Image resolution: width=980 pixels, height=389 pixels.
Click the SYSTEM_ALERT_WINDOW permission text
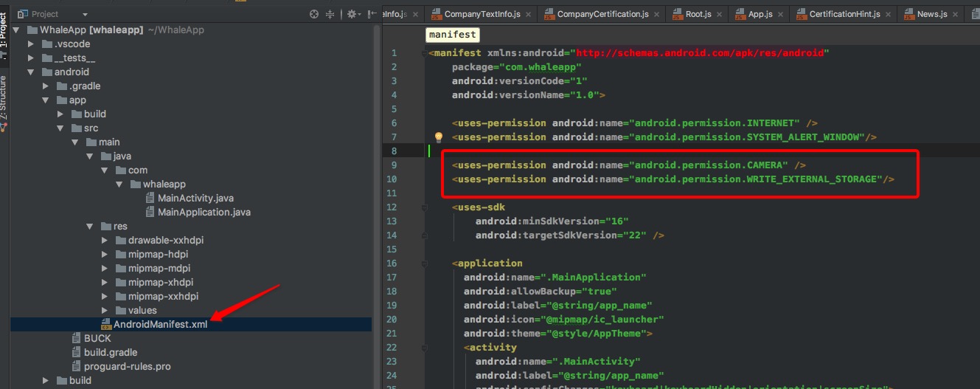click(804, 137)
